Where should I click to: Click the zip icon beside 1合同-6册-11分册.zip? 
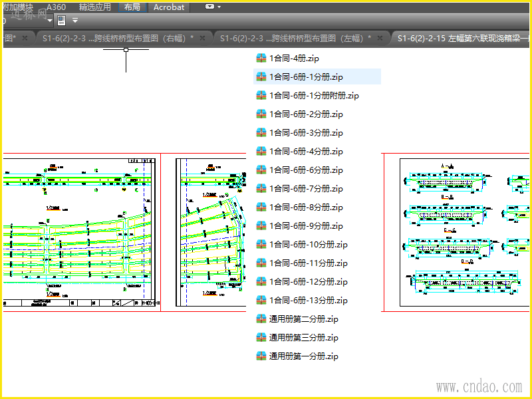click(261, 263)
